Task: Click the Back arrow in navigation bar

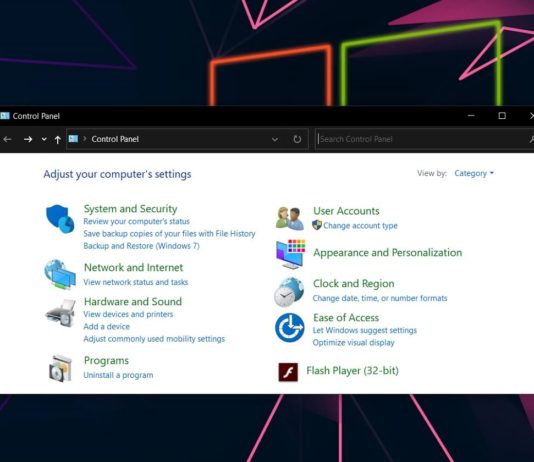Action: coord(7,139)
